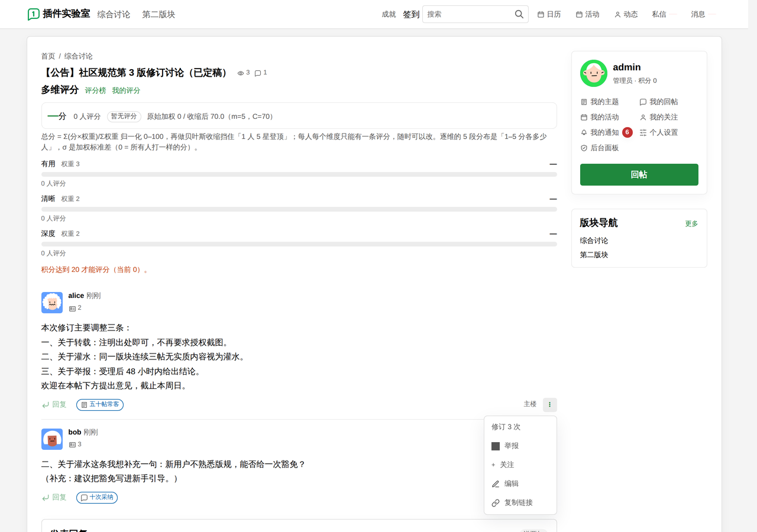The height and width of the screenshot is (532, 757).
Task: Toggle the three-dot menu on alice's post
Action: 550,405
